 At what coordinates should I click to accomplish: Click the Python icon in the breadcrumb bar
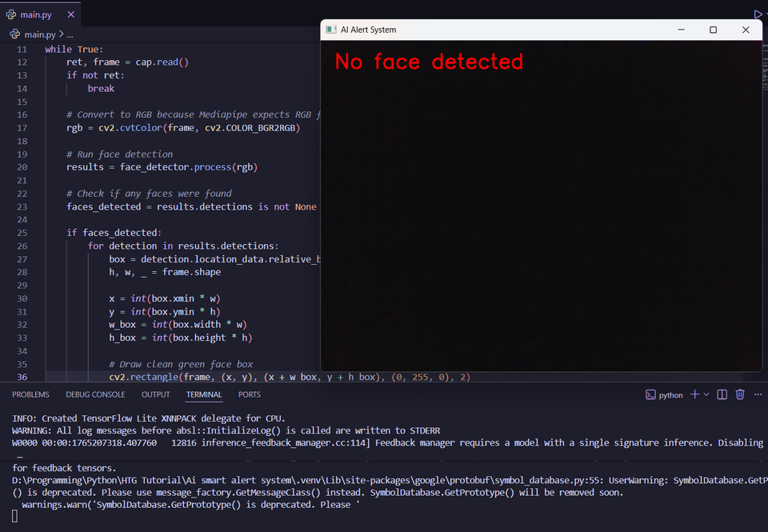coord(14,34)
